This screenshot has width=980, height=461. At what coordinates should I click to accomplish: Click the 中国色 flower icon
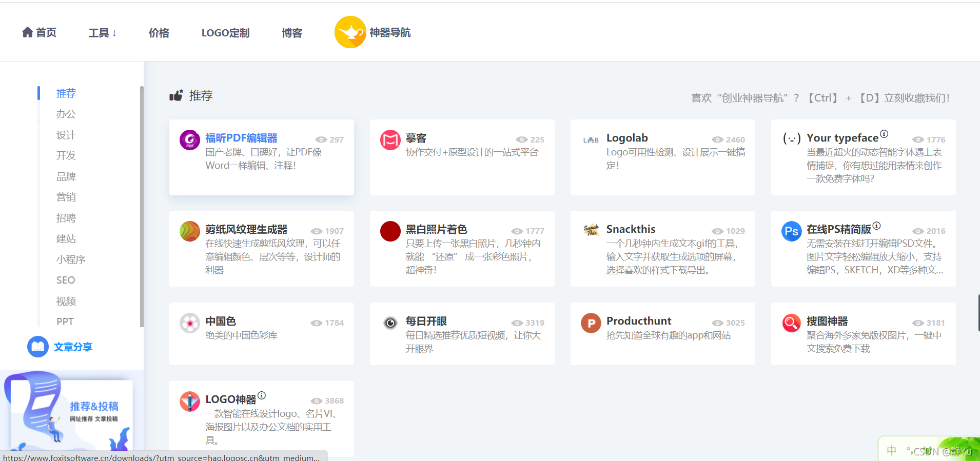point(190,323)
